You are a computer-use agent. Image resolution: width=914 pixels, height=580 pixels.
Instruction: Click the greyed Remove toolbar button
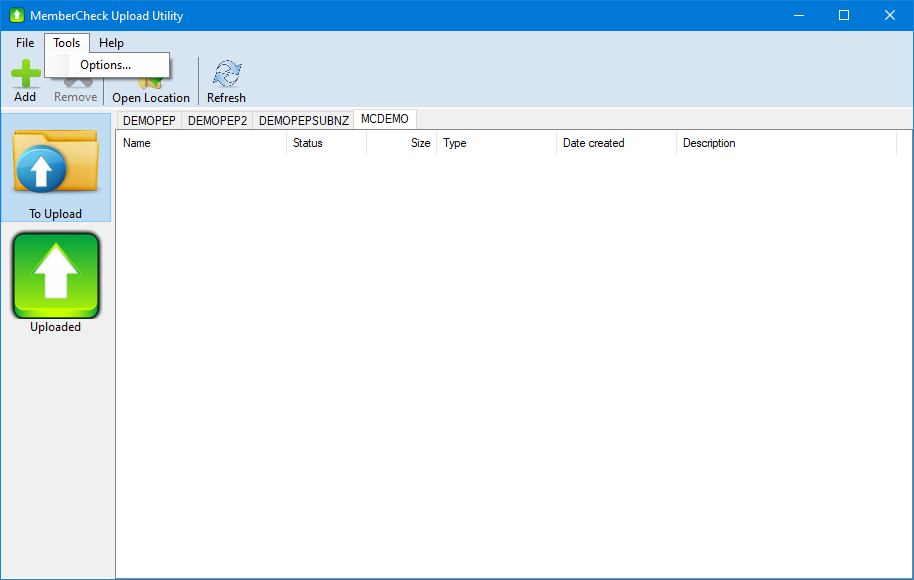[76, 90]
